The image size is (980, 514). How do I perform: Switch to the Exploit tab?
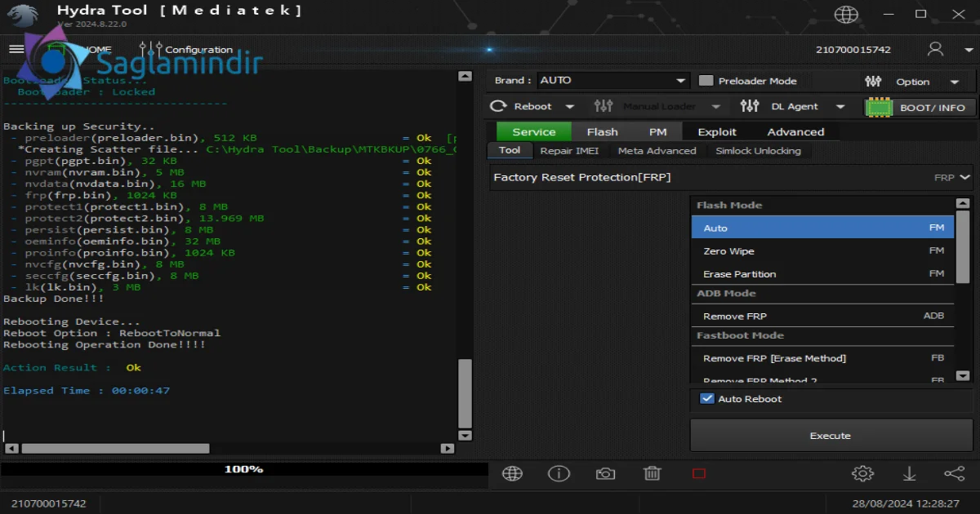click(x=717, y=131)
